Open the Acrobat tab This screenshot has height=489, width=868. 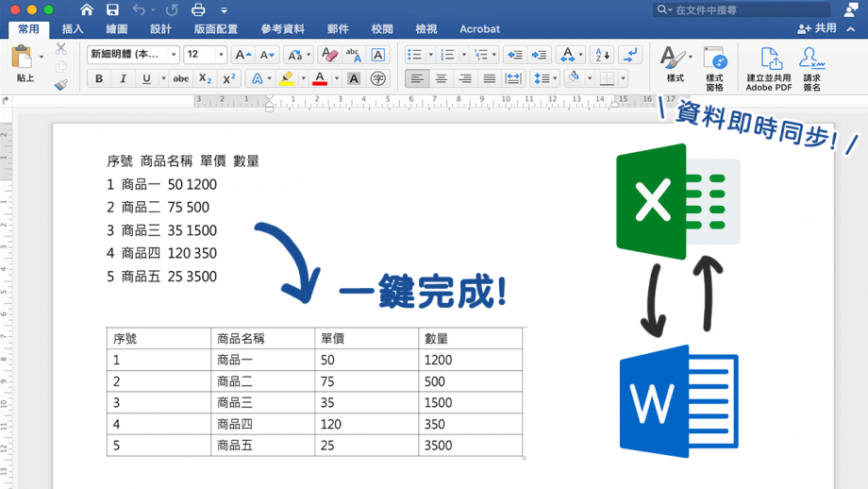click(x=479, y=29)
